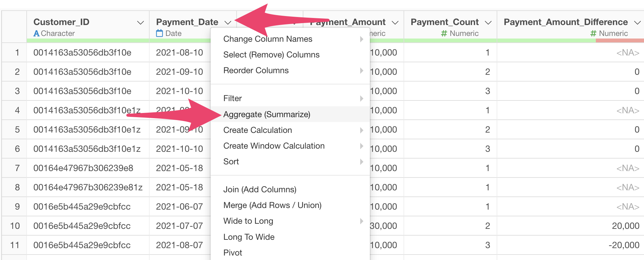The height and width of the screenshot is (260, 644).
Task: Click the Pivot menu entry
Action: pos(232,253)
